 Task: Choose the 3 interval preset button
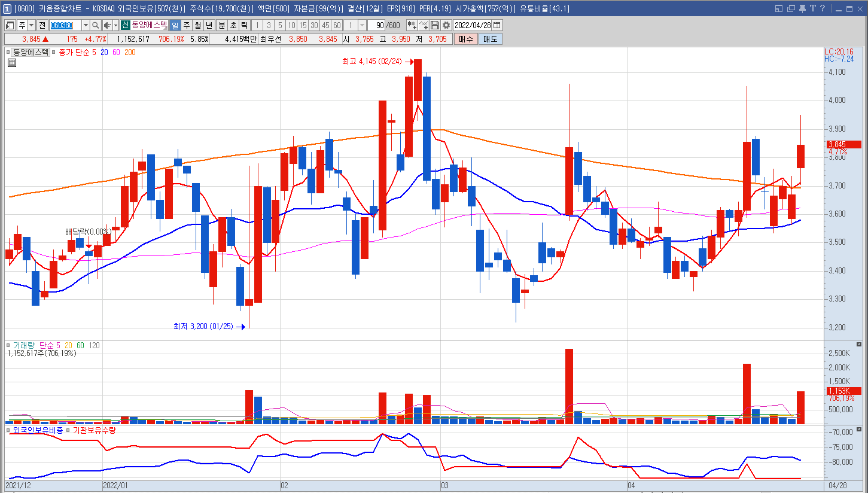pyautogui.click(x=268, y=25)
